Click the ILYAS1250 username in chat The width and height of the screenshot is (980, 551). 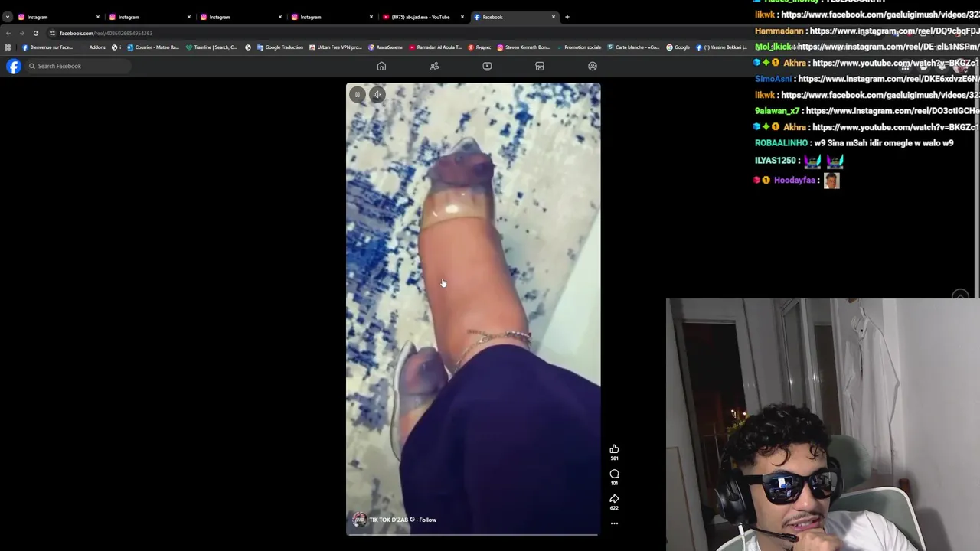coord(775,161)
